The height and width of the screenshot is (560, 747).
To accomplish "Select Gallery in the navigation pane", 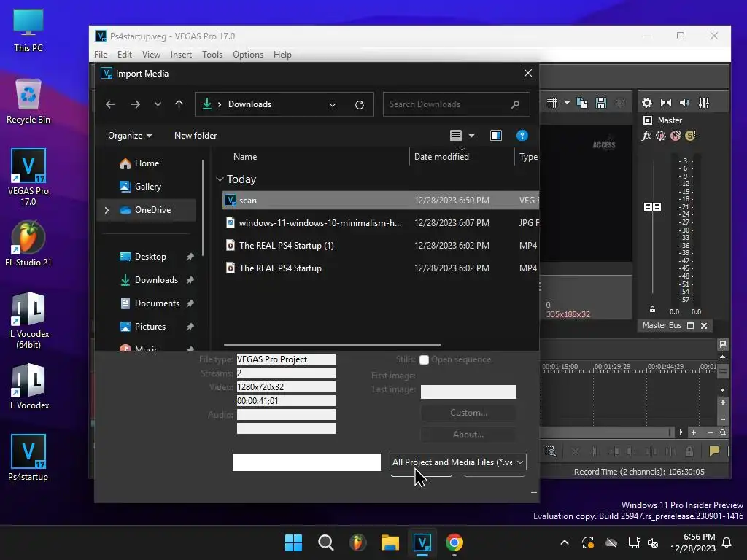I will click(x=146, y=187).
